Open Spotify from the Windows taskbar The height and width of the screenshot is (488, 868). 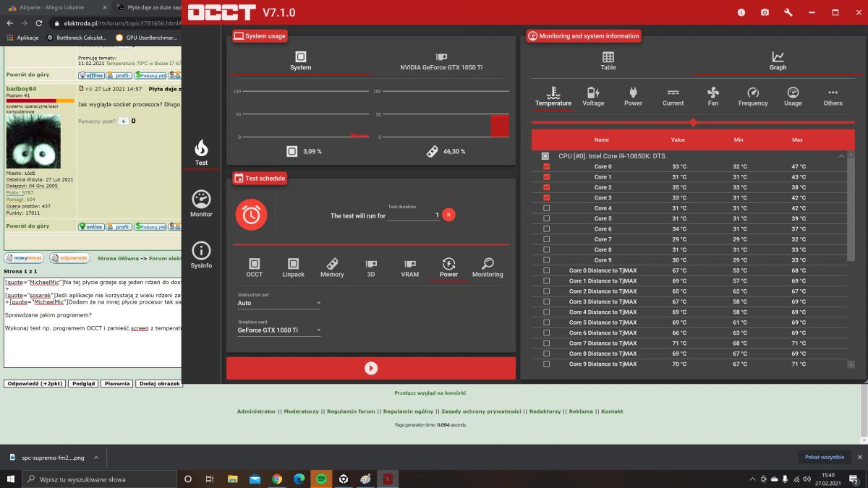(x=322, y=479)
